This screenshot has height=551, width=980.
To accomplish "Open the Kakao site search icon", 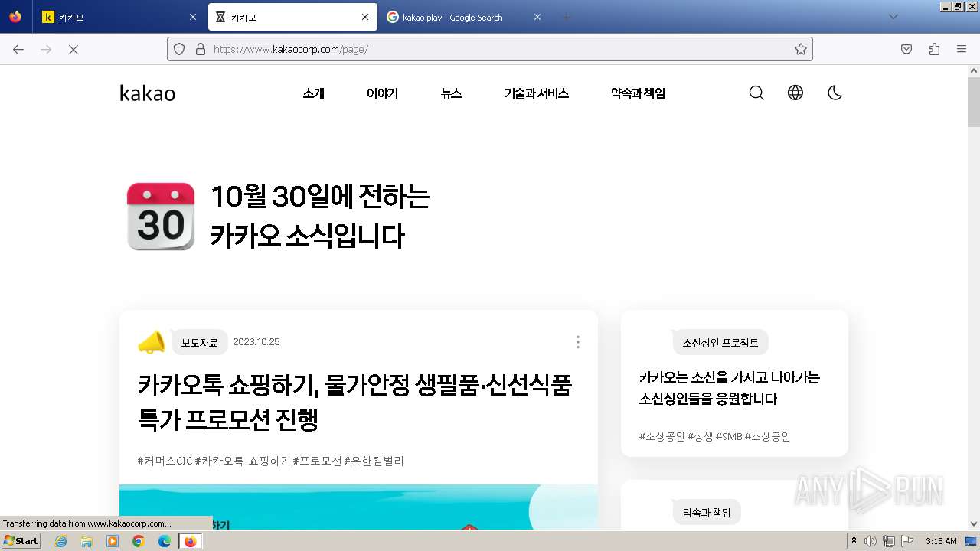I will coord(756,93).
